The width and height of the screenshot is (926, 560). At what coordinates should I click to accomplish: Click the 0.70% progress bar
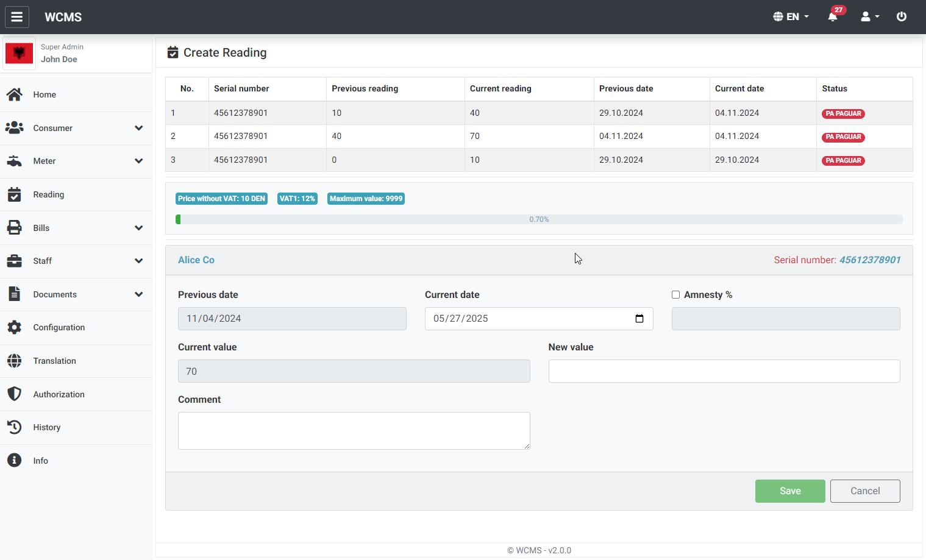tap(539, 219)
